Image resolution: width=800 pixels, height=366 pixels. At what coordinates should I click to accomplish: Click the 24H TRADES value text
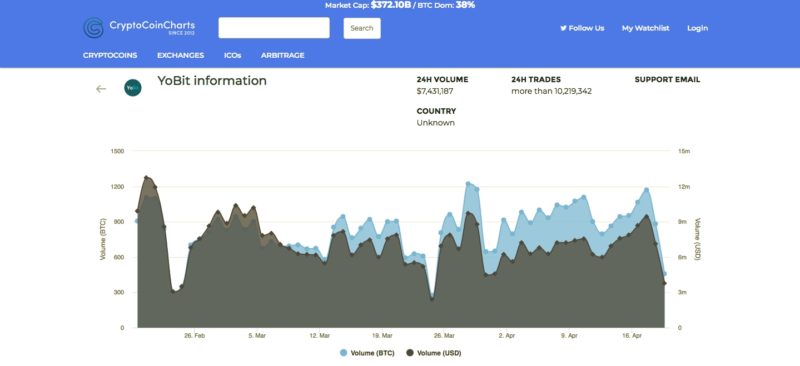coord(552,91)
